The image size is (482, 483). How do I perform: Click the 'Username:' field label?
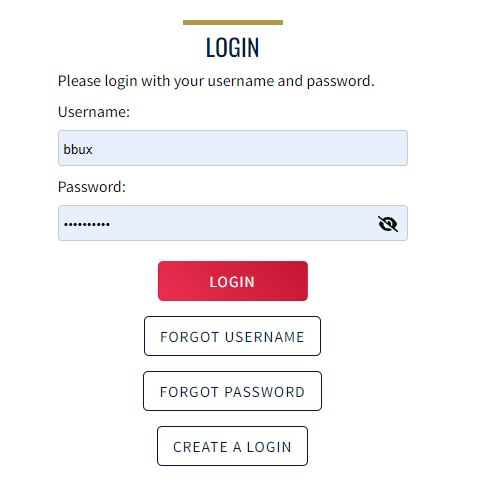(x=94, y=112)
